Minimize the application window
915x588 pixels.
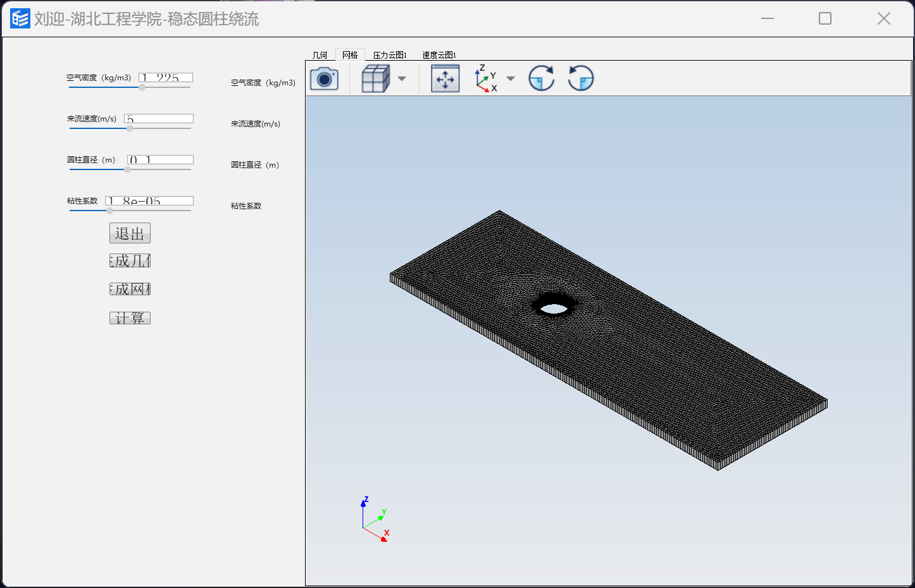click(x=768, y=18)
